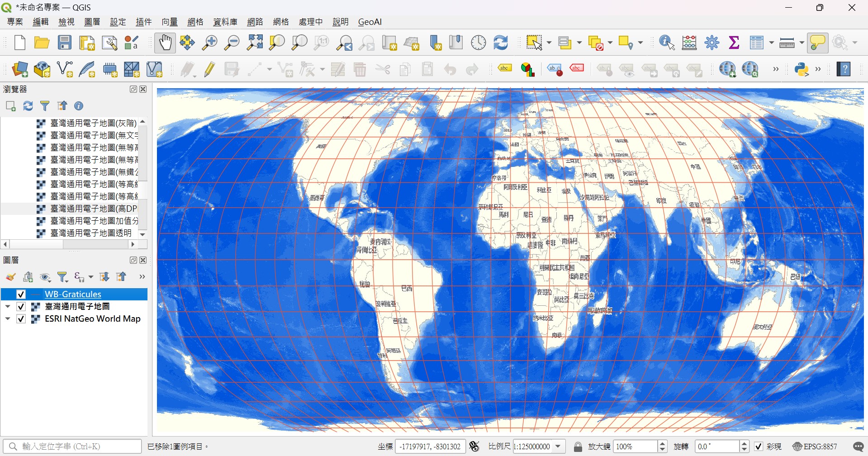Viewport: 868px width, 456px height.
Task: Open the GeoAI menu
Action: point(370,22)
